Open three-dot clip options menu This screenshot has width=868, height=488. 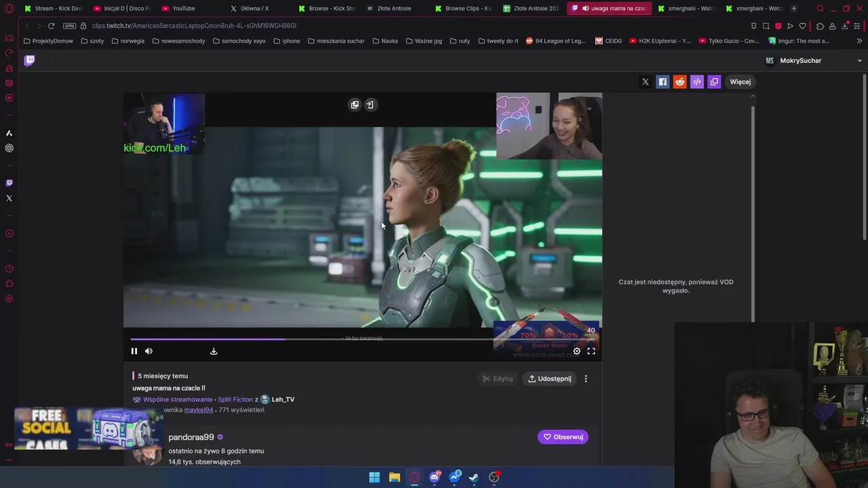[586, 379]
